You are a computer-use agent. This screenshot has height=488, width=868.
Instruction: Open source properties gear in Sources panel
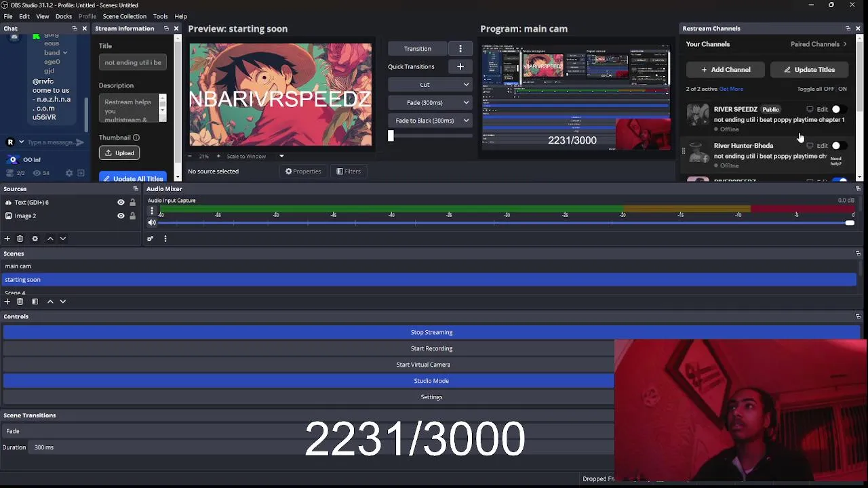[x=35, y=239]
